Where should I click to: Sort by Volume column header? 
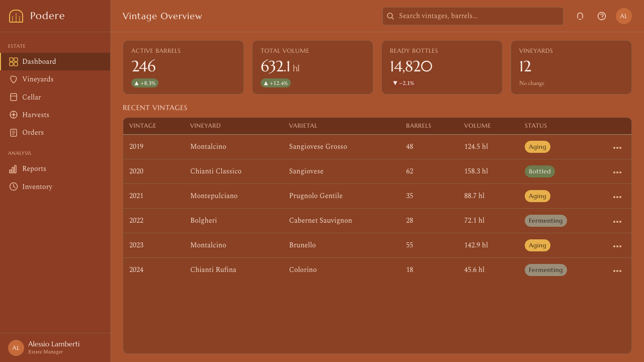[477, 126]
